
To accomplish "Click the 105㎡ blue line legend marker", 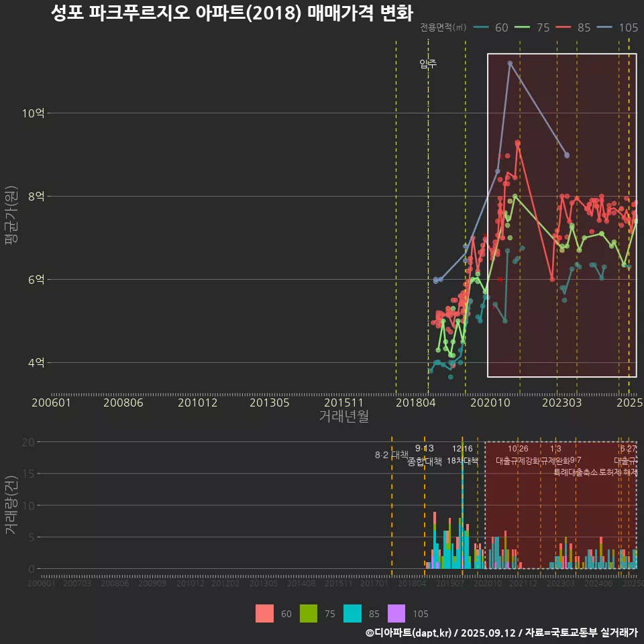I will coord(606,28).
